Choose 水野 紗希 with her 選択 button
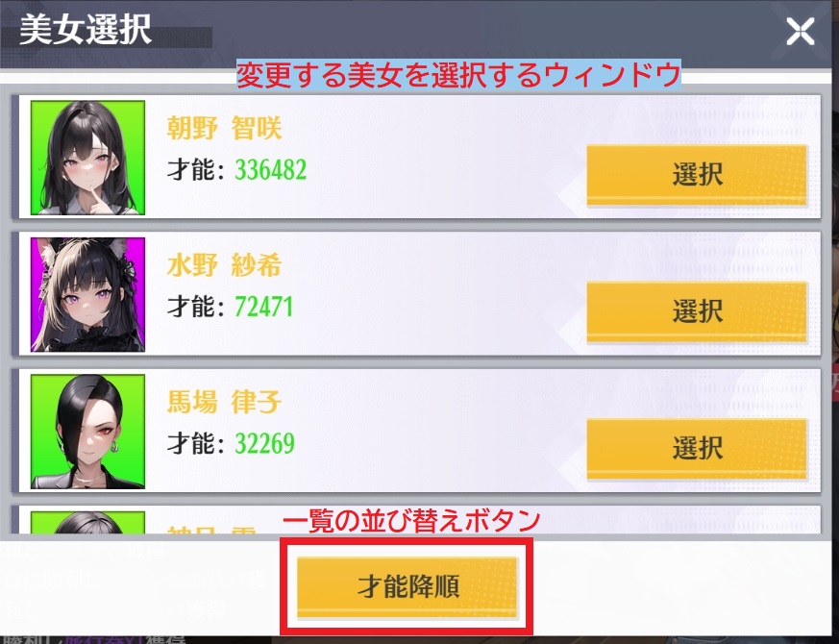 point(697,311)
